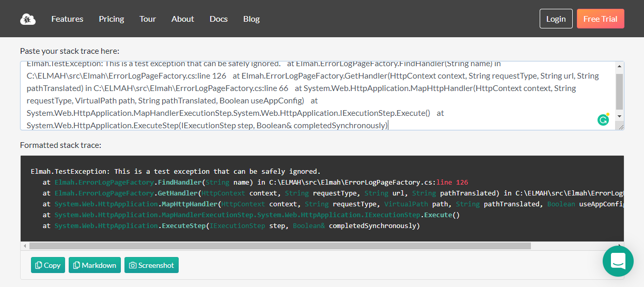Viewport: 644px width, 287px height.
Task: Click 'FindHandler' method in formatted trace
Action: [179, 182]
